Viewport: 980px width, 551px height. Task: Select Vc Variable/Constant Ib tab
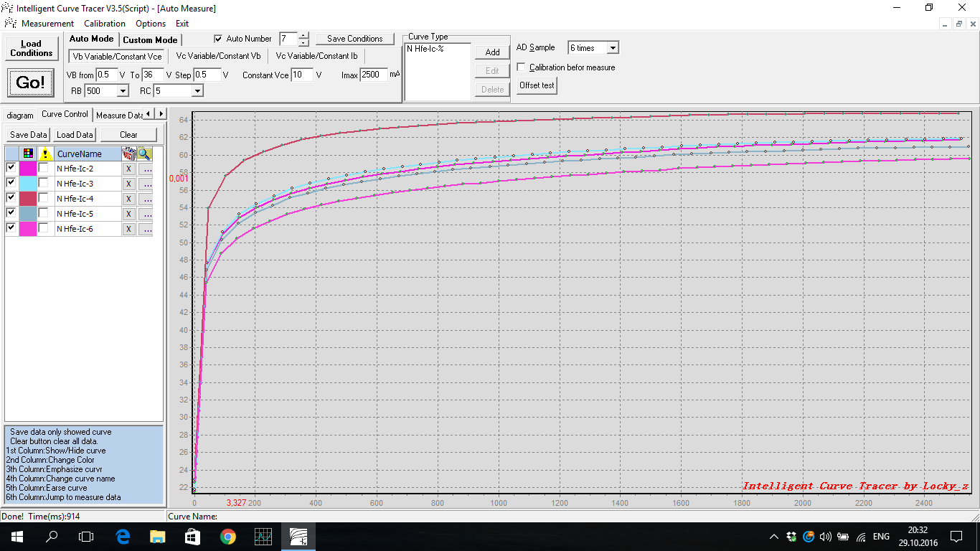[x=316, y=56]
